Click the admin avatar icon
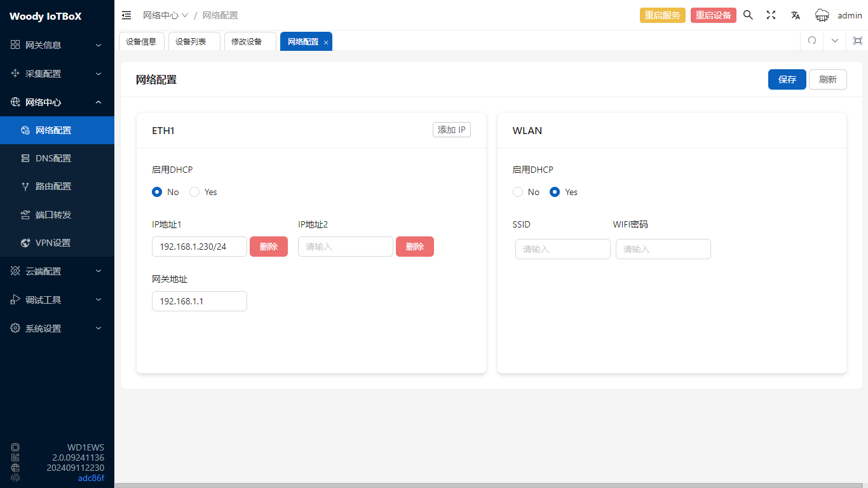Image resolution: width=868 pixels, height=488 pixels. (x=822, y=15)
